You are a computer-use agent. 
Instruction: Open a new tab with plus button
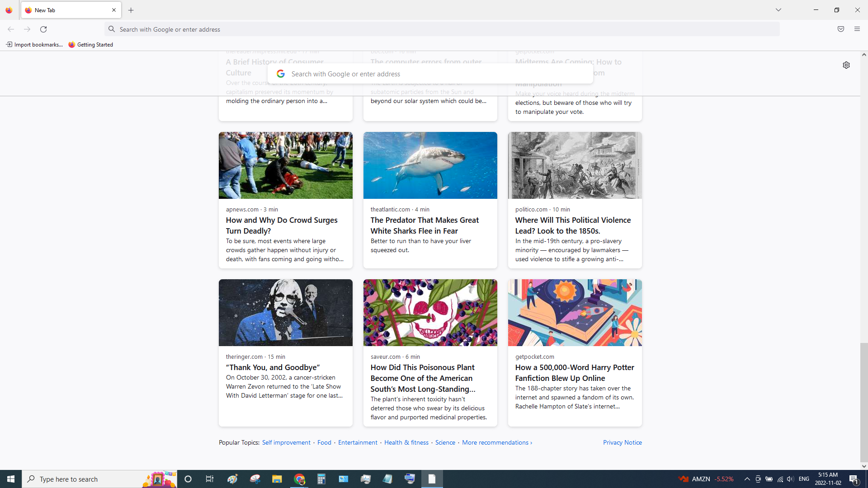pos(131,10)
